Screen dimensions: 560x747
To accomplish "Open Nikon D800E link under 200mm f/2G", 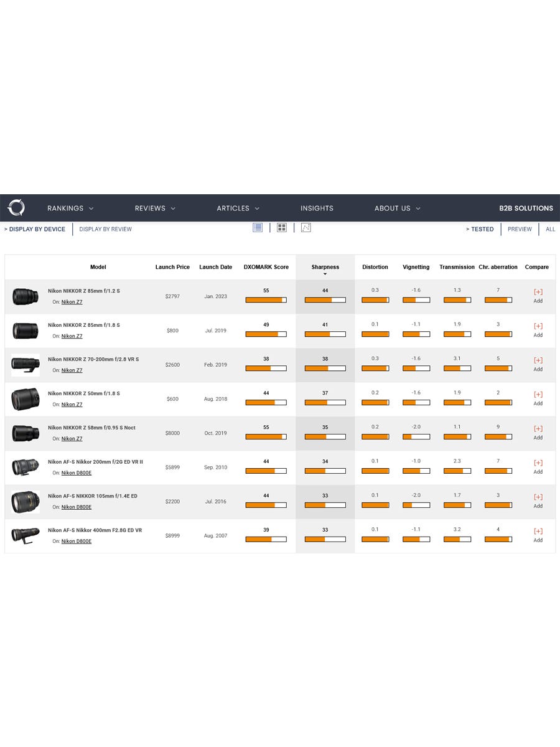I will [76, 473].
